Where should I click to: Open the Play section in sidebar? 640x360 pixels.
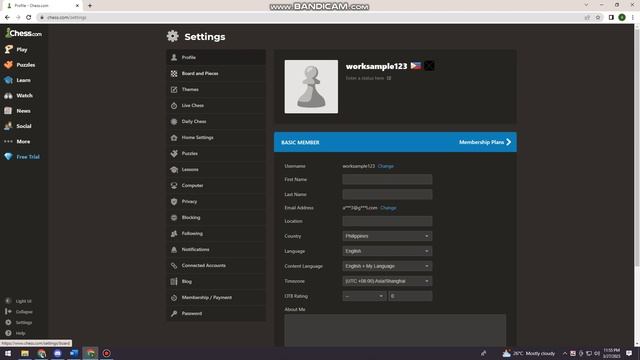pyautogui.click(x=16, y=49)
